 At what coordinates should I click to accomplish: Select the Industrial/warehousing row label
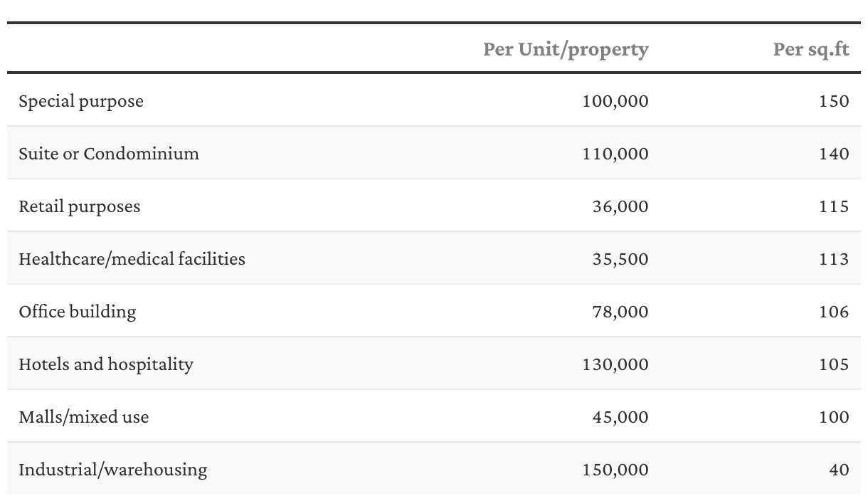click(113, 470)
